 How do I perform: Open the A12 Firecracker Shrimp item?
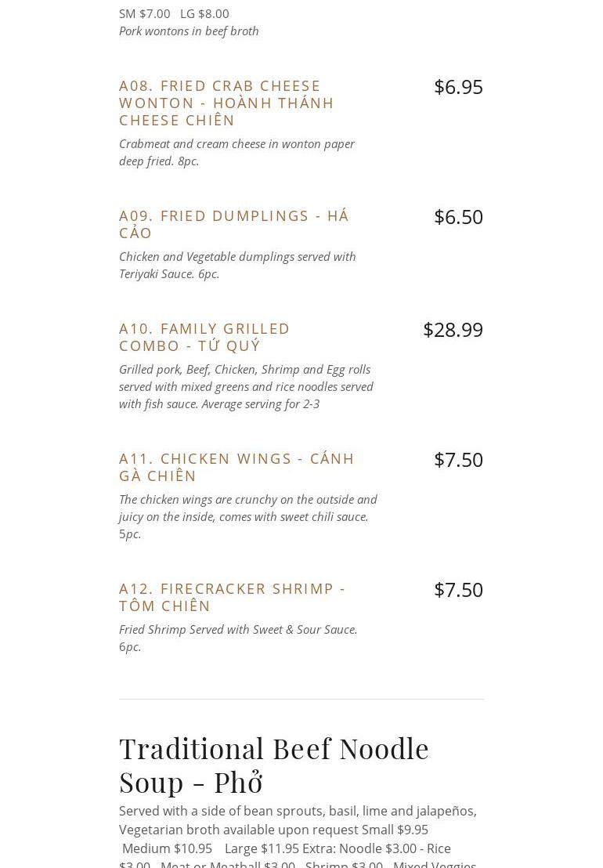coord(232,597)
